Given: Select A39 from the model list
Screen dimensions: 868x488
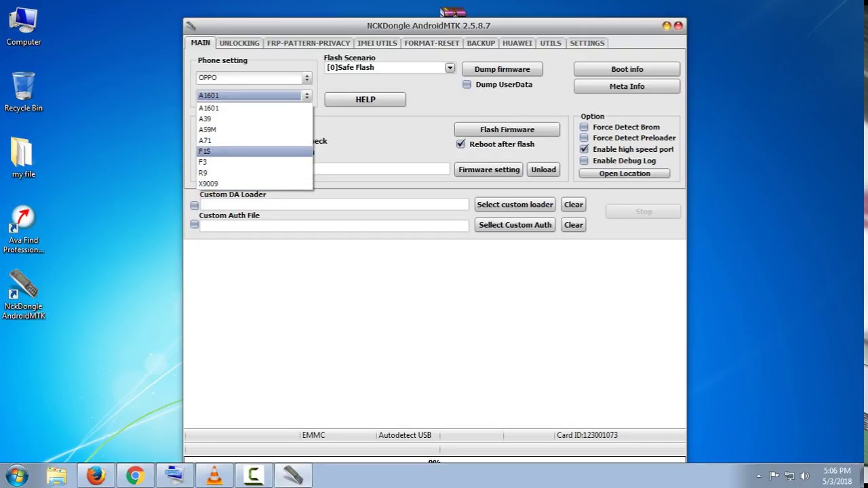Looking at the screenshot, I should [255, 119].
